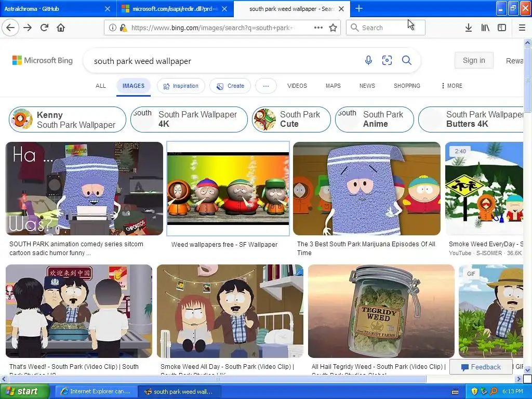Open the Best Marijuana Episodes Towelie thumbnail

pyautogui.click(x=367, y=189)
